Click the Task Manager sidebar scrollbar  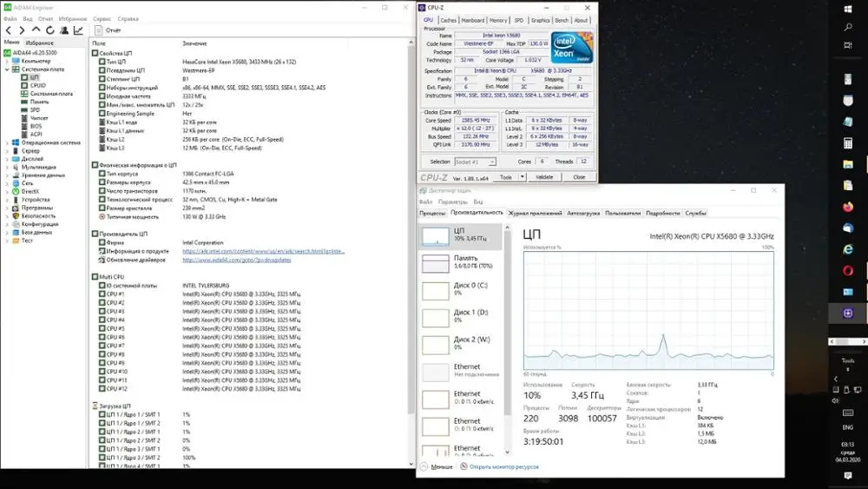[507, 324]
